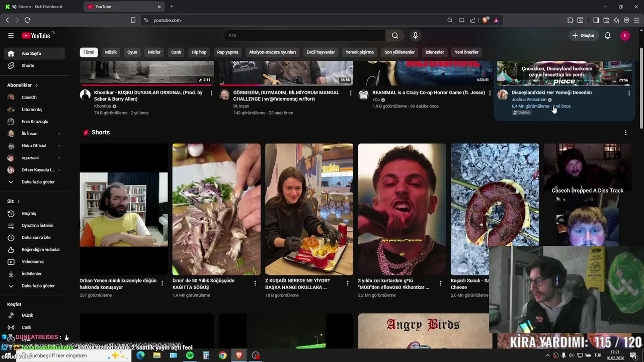The width and height of the screenshot is (644, 362).
Task: Select the Hip hop filter chip
Action: click(199, 52)
